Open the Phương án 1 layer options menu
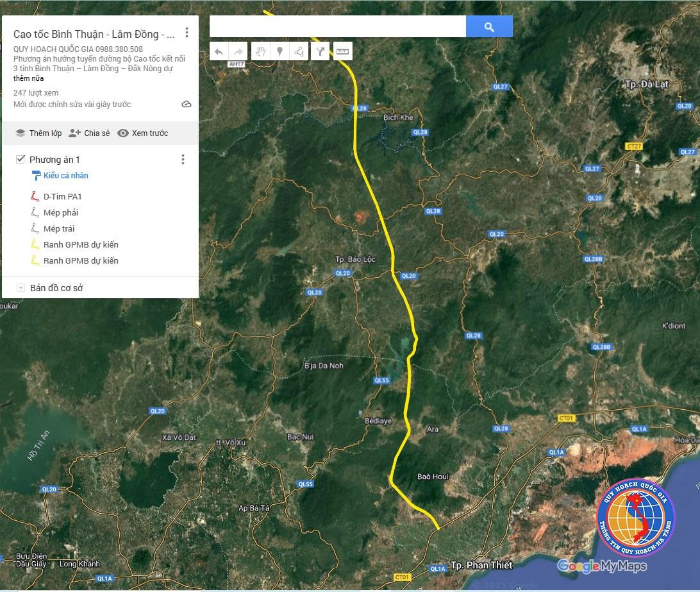 pos(183,160)
